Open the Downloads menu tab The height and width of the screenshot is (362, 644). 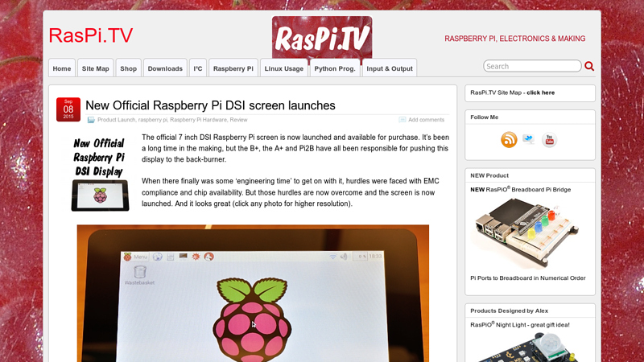(165, 68)
